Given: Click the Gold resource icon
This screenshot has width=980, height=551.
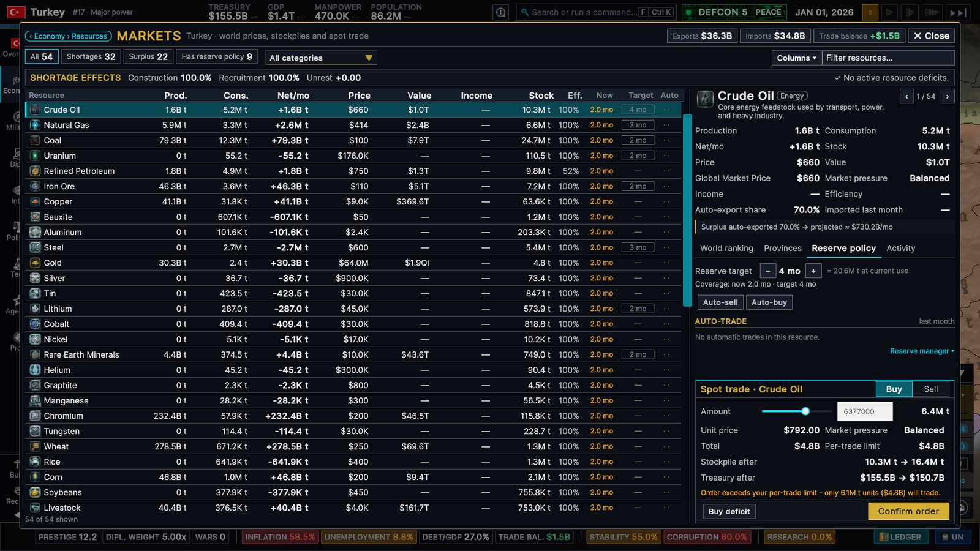Looking at the screenshot, I should tap(36, 263).
